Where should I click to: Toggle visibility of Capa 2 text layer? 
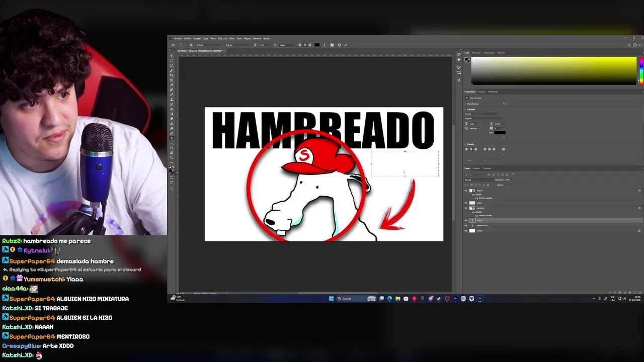pyautogui.click(x=466, y=220)
